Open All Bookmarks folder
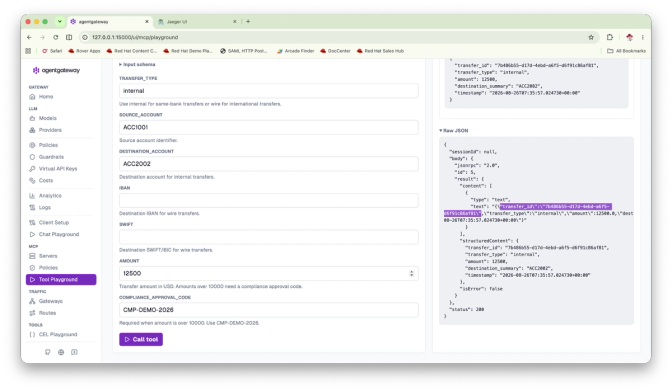 (x=627, y=51)
